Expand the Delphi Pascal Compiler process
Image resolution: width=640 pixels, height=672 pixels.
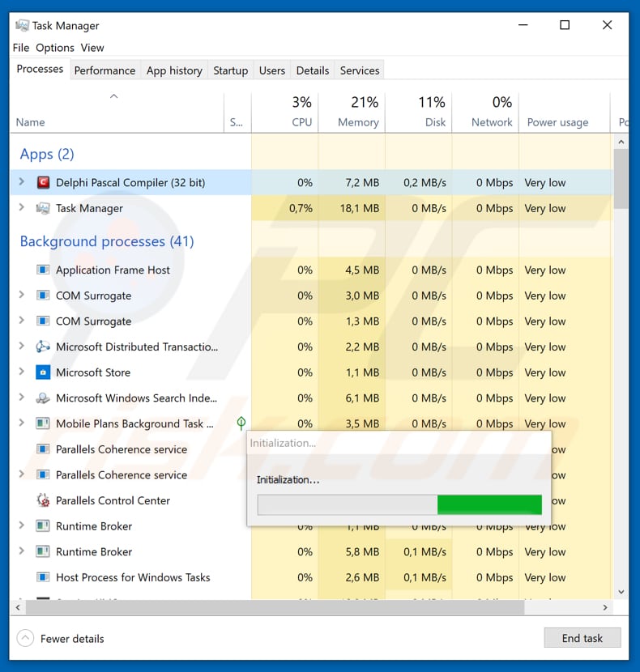21,182
